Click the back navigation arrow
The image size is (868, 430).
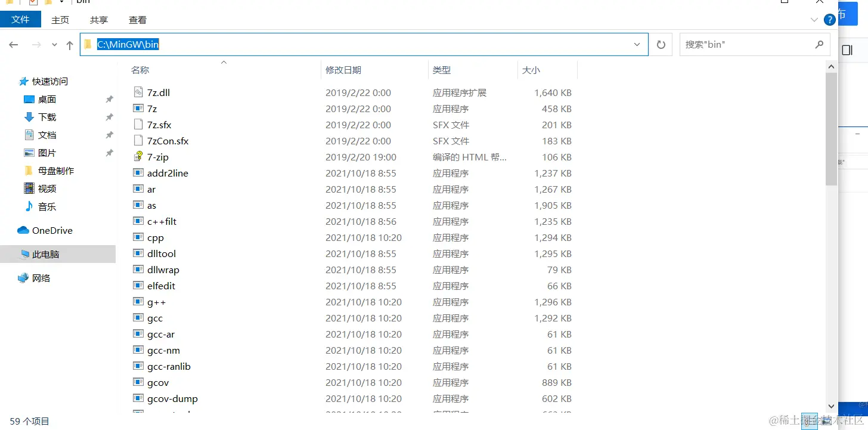(x=14, y=45)
